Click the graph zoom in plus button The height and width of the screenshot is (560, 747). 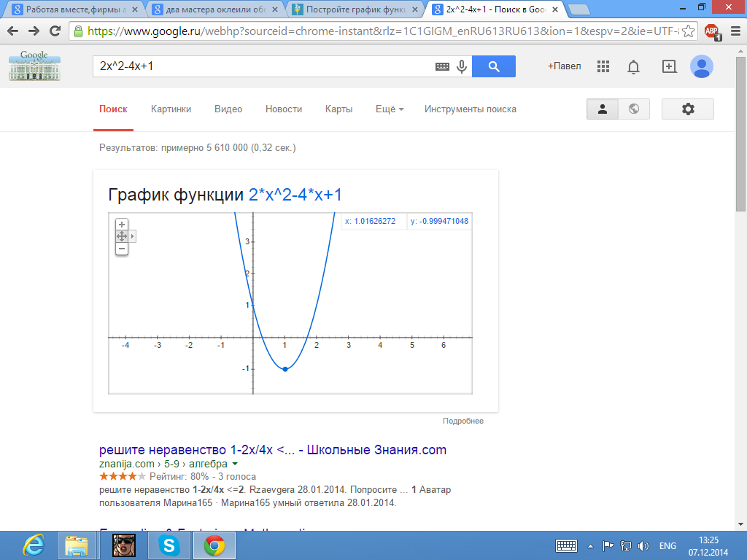[122, 225]
